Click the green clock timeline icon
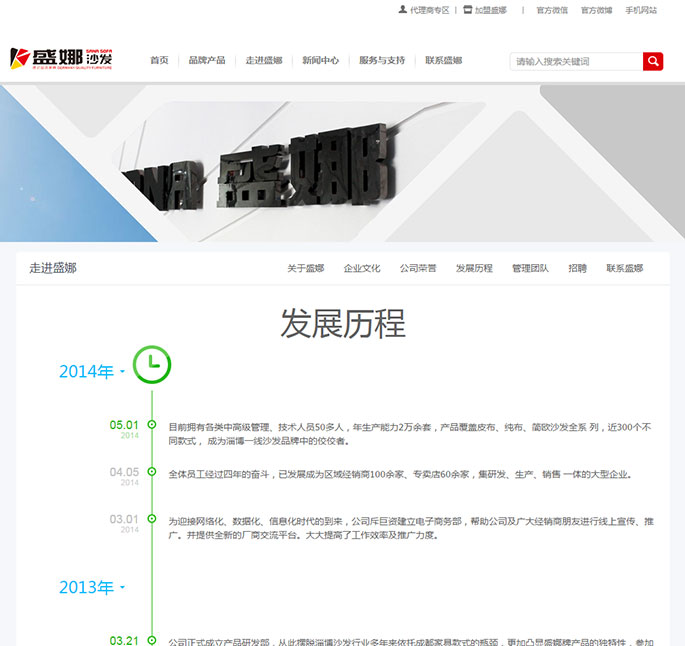Viewport: 685px width, 646px height. coord(152,365)
